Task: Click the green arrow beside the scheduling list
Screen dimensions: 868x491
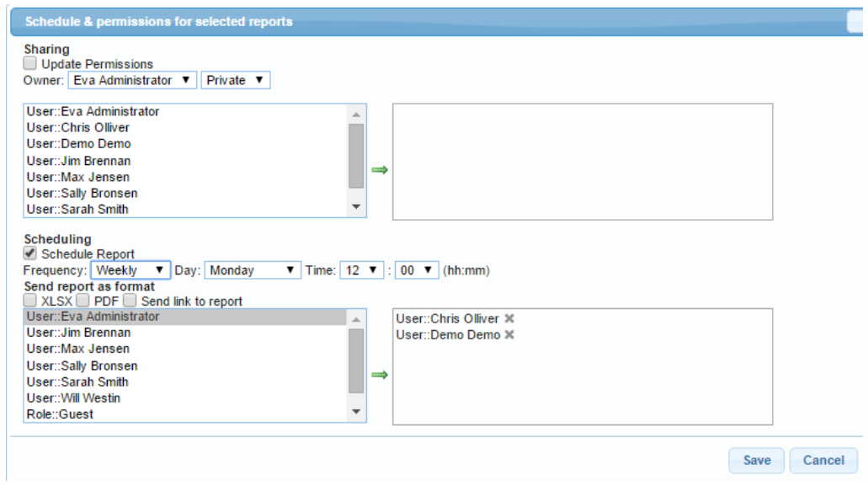Action: coord(380,375)
